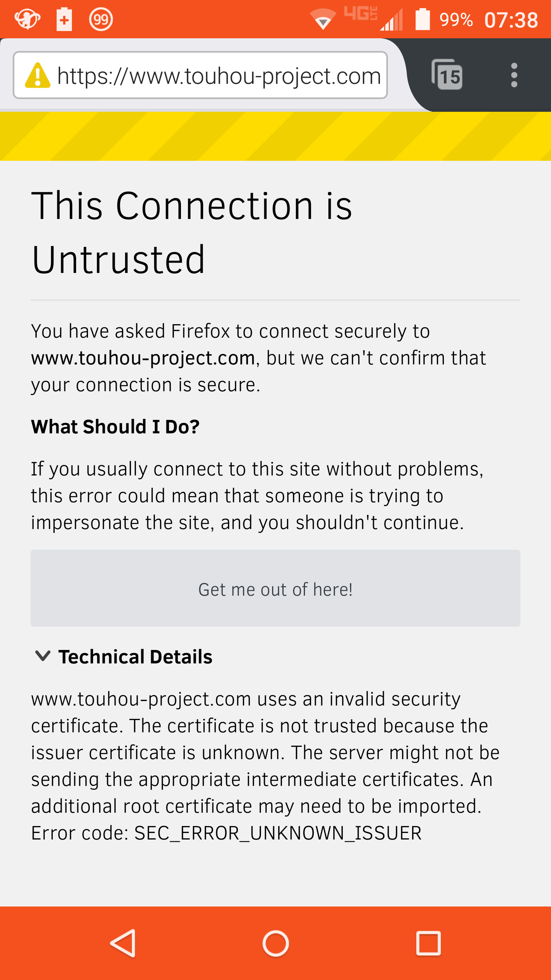Click the Get me out of here! button
Screen dimensions: 551x980
[275, 588]
